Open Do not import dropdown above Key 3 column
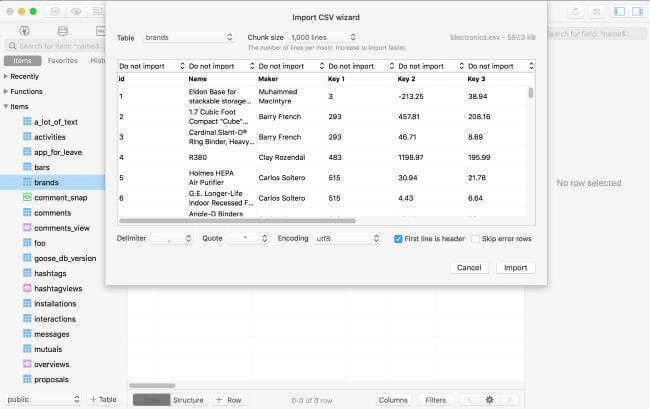This screenshot has width=650, height=409. coord(501,66)
